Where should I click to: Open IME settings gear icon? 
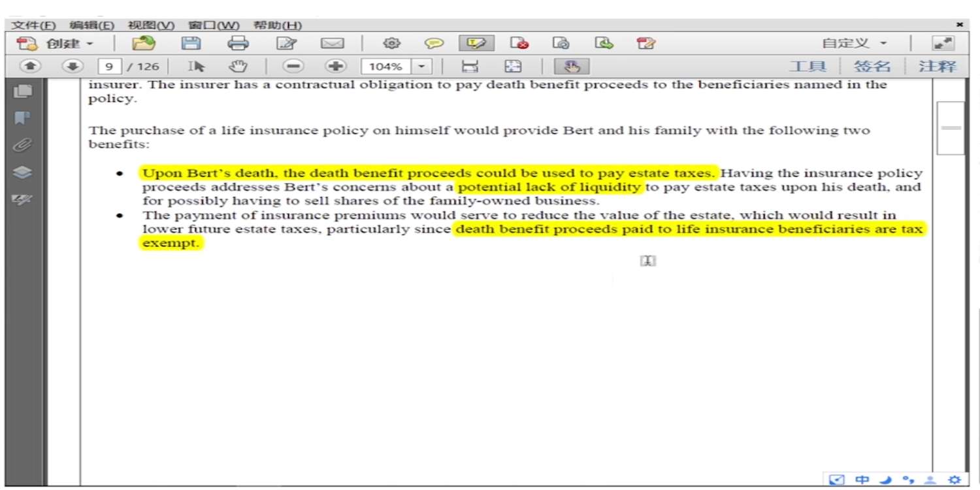point(955,480)
